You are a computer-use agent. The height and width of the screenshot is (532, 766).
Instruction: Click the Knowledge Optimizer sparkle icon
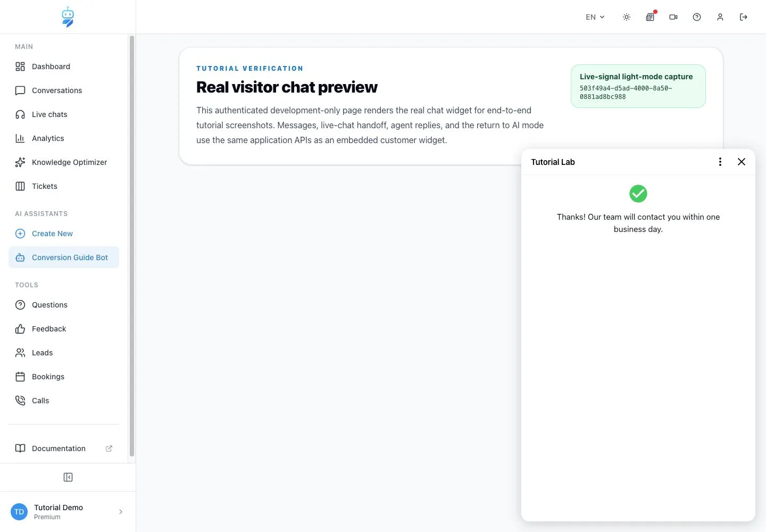click(20, 162)
